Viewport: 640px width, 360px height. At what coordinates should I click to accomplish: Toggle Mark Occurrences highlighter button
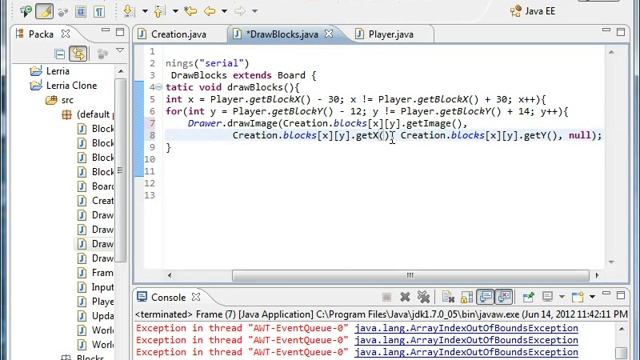[x=44, y=11]
